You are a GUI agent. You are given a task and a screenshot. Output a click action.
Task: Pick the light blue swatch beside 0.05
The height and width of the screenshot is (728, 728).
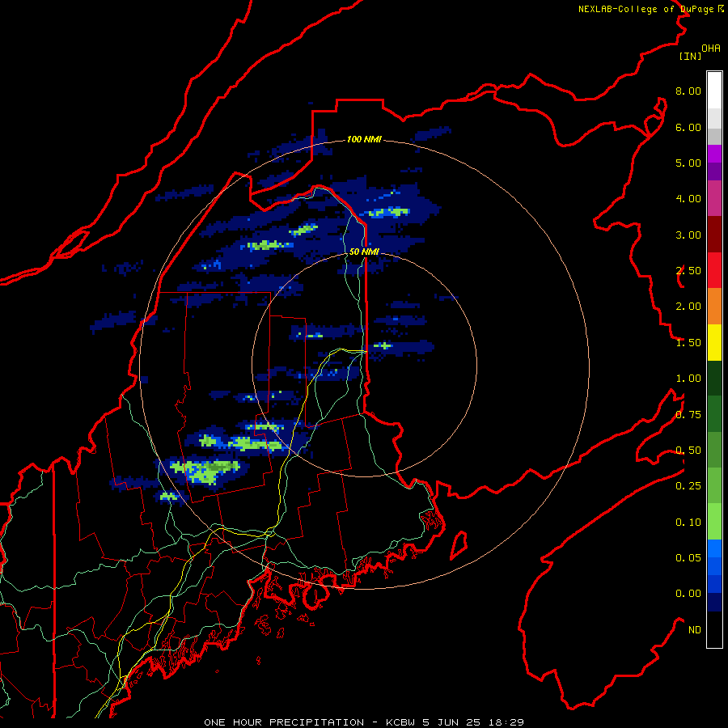pos(714,548)
